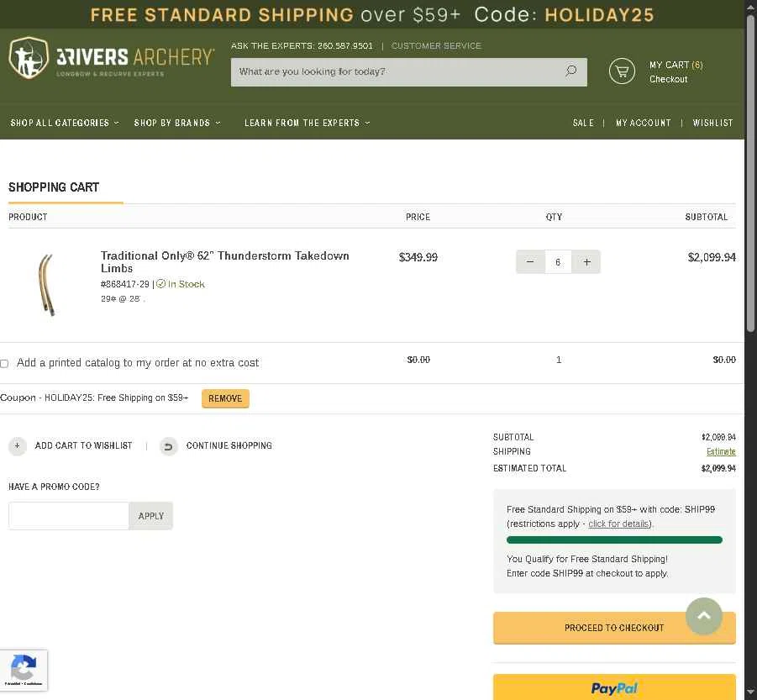Click the In Stock status text
The width and height of the screenshot is (757, 700).
point(186,284)
